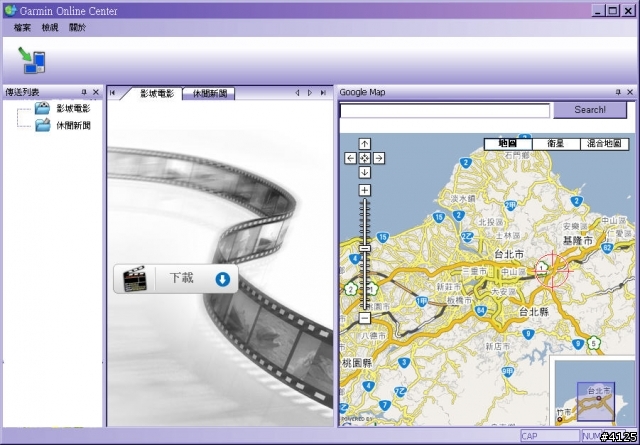Click the 台北市 label on the map
The width and height of the screenshot is (640, 445).
509,254
